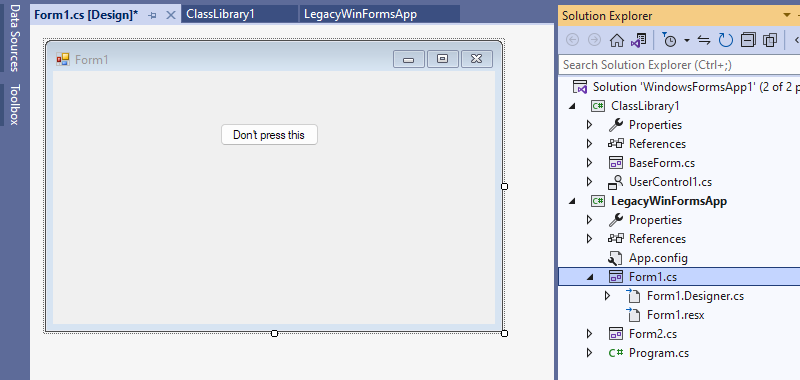Click the Form1 maximize button in designer
Viewport: 800px width, 380px height.
click(443, 59)
